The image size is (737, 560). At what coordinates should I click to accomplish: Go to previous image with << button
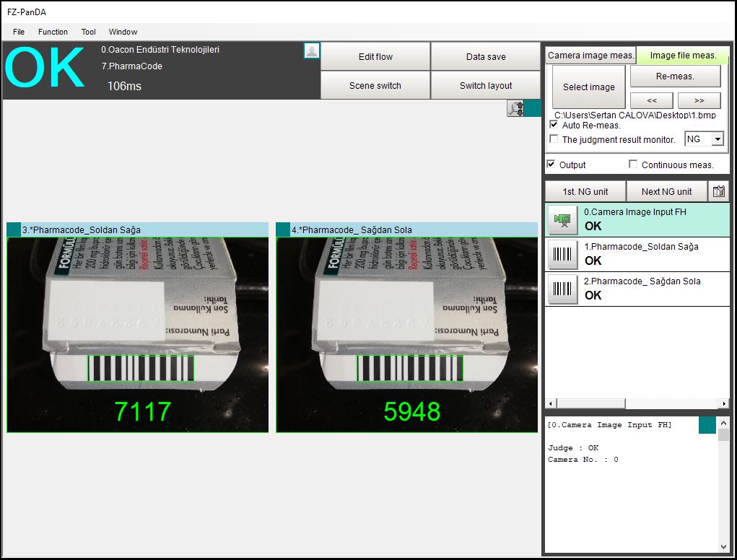tap(651, 100)
